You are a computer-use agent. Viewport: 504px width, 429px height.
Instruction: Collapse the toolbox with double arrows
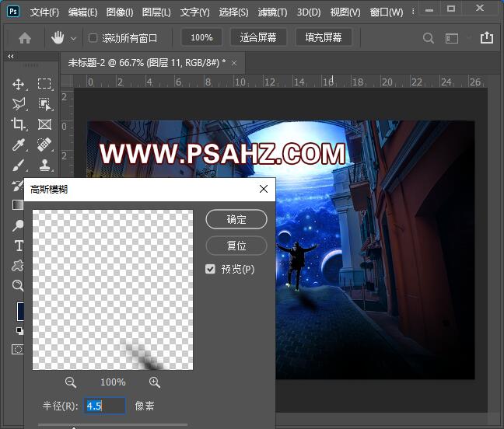pos(11,56)
